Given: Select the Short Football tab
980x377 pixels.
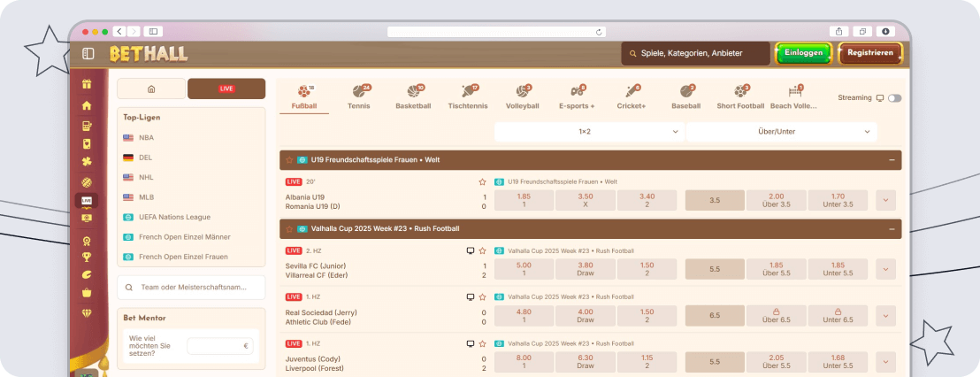Looking at the screenshot, I should tap(740, 97).
